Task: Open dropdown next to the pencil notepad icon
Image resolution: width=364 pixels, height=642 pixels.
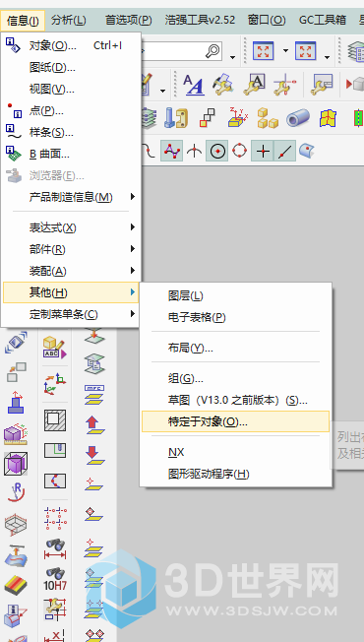Action: coord(162,90)
